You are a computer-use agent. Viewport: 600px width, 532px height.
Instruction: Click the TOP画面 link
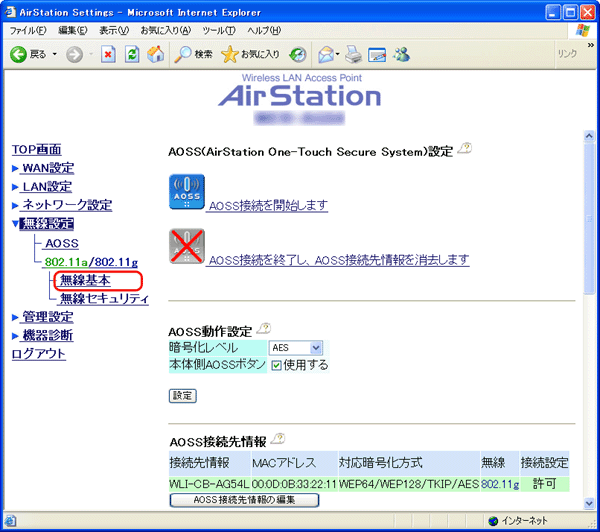pyautogui.click(x=36, y=150)
